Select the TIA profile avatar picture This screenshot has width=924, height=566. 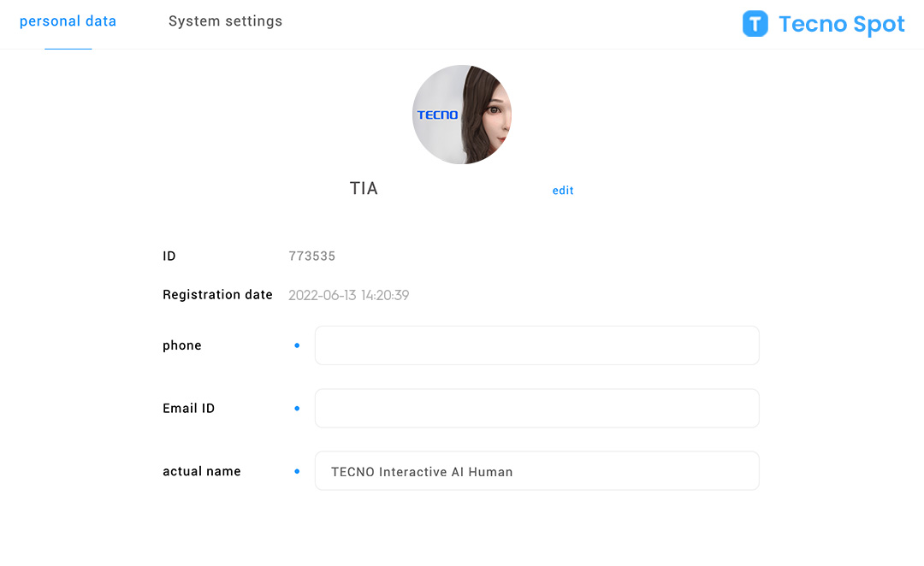coord(462,115)
